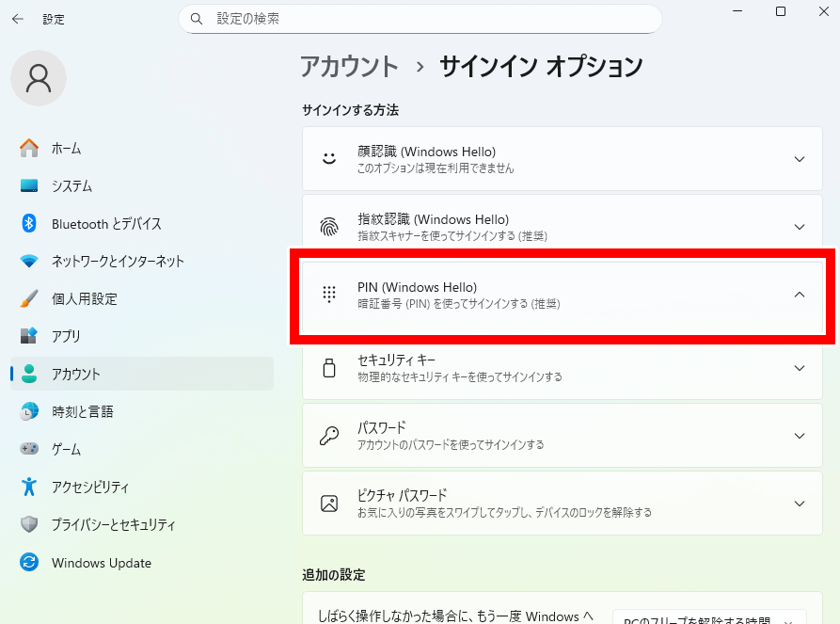
Task: Expand the 指紋認識 chevron
Action: (800, 227)
